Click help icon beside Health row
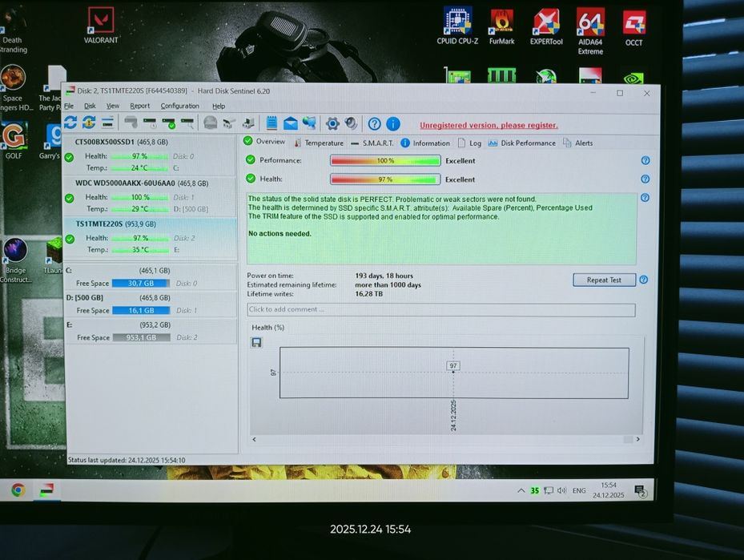This screenshot has height=560, width=744. tap(645, 179)
